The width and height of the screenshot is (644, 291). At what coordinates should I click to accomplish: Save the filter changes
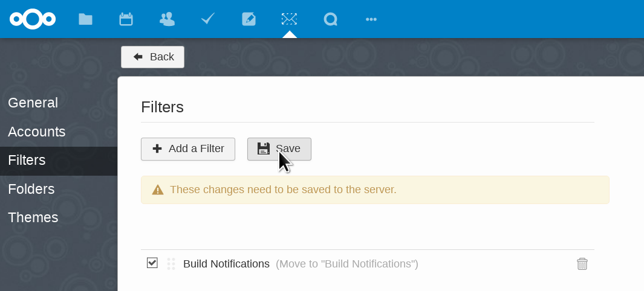279,149
